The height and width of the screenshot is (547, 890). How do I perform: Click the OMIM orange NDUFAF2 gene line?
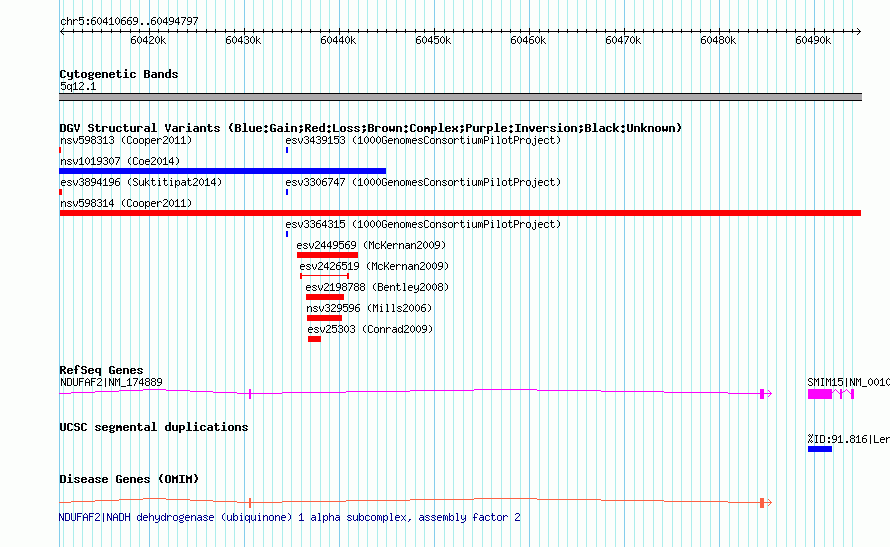(415, 501)
